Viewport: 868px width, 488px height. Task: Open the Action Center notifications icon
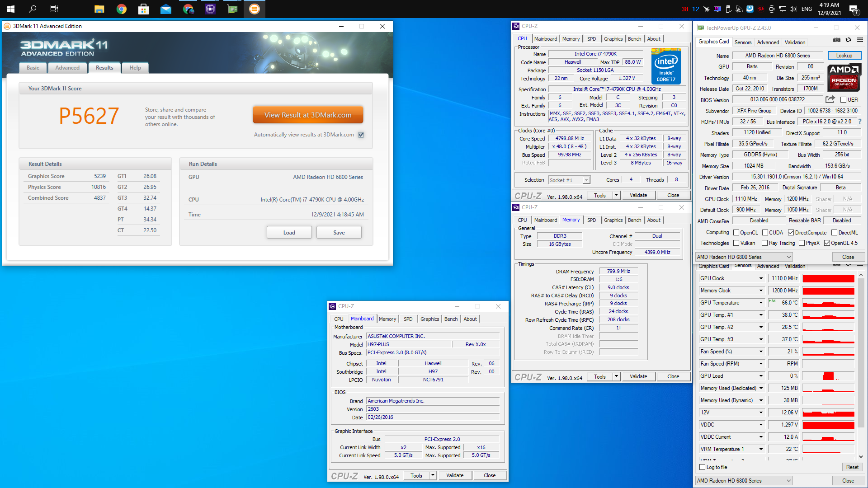click(x=854, y=9)
